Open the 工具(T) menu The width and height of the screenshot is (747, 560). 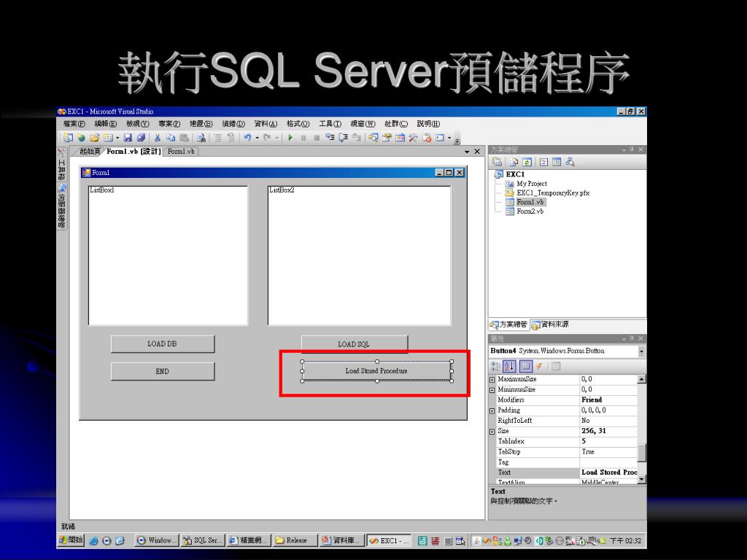pos(330,124)
